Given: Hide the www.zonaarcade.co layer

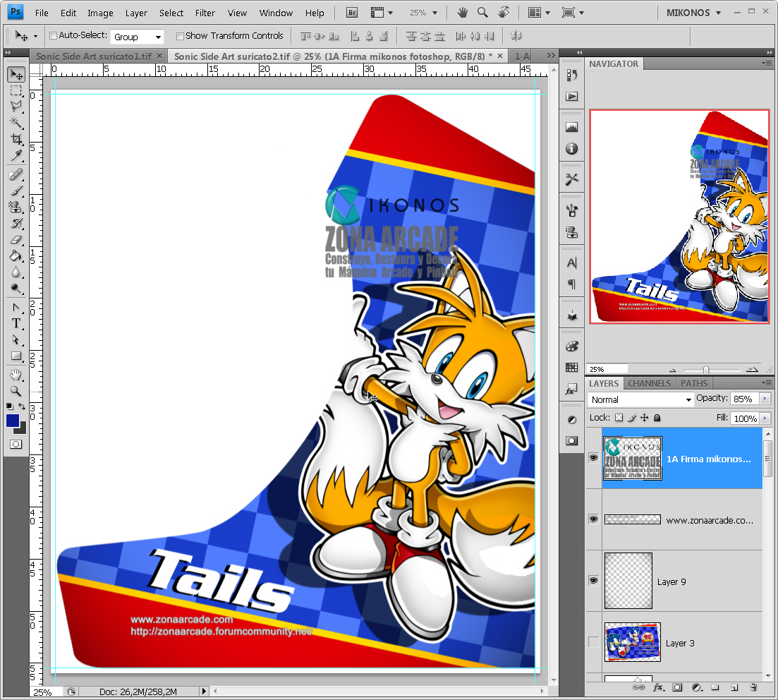Looking at the screenshot, I should point(593,519).
